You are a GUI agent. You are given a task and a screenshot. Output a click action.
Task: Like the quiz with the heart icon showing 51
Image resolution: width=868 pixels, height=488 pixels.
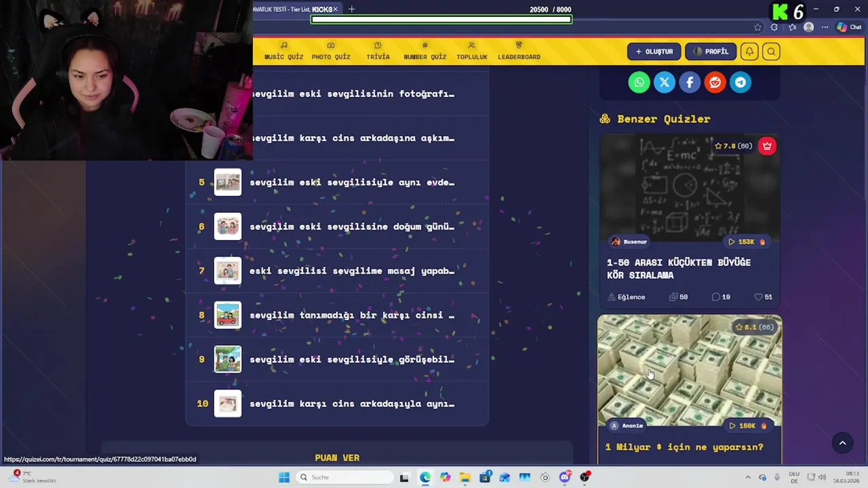click(x=764, y=297)
